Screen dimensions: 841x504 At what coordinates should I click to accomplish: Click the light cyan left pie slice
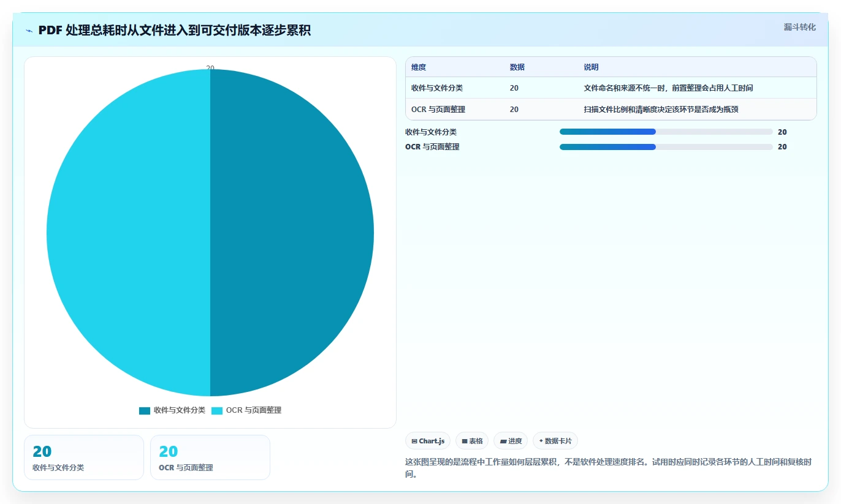129,233
